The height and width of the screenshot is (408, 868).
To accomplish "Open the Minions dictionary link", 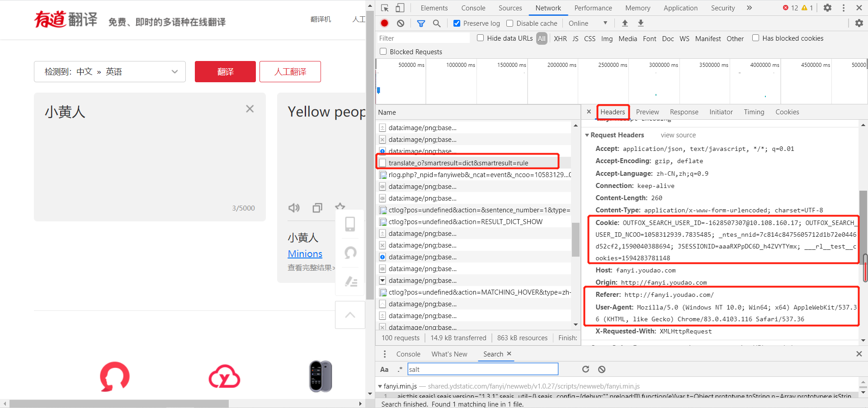I will 305,253.
